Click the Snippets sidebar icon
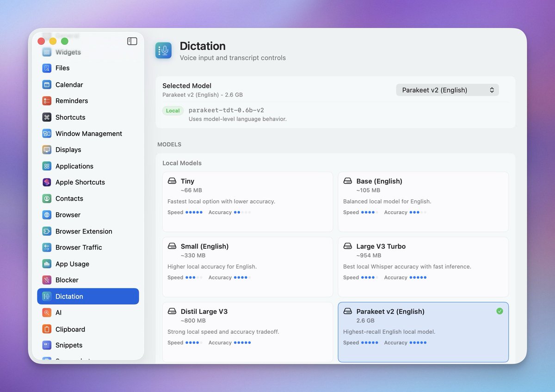Viewport: 555px width, 392px height. pos(47,345)
